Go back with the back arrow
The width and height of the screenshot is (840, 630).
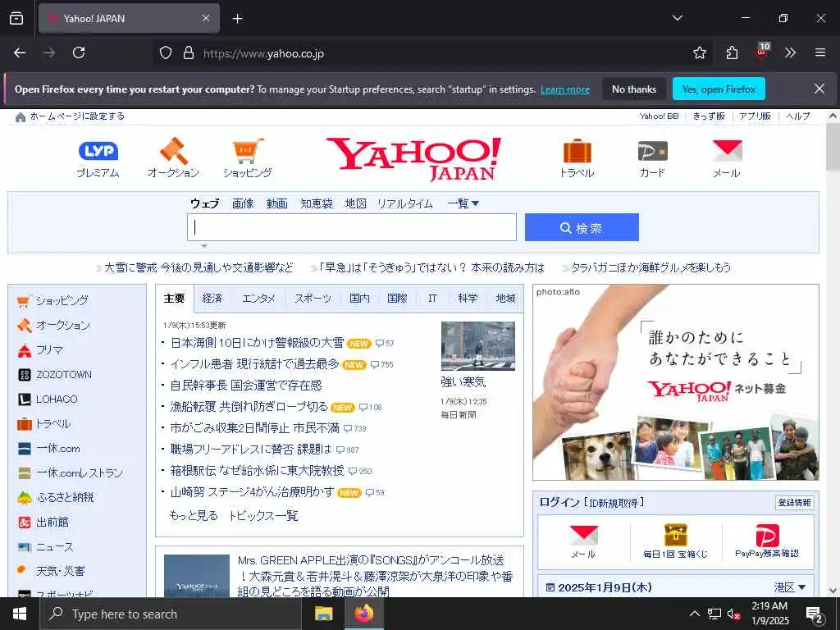coord(20,52)
